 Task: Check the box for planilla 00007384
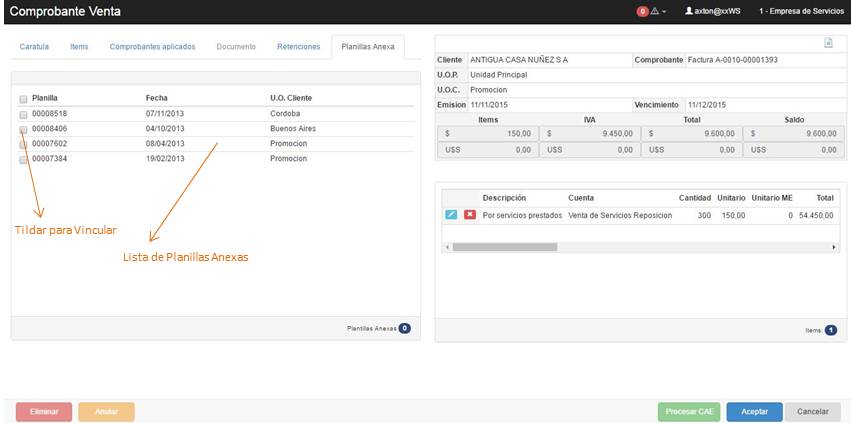tap(23, 159)
